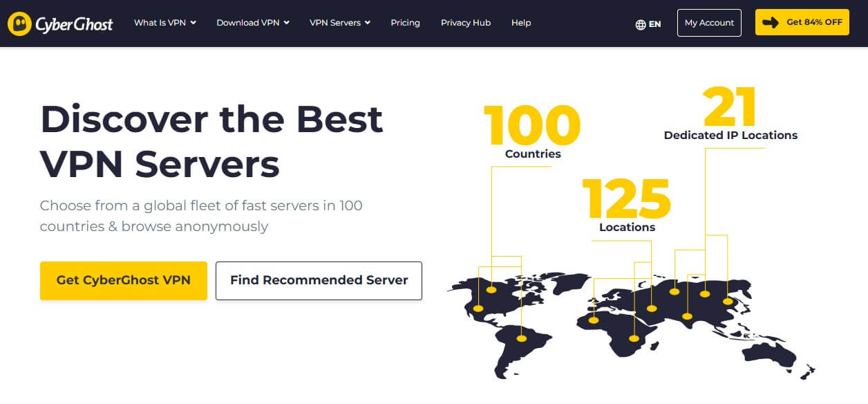Click the South America map pin
Image resolution: width=868 pixels, height=404 pixels.
[522, 338]
